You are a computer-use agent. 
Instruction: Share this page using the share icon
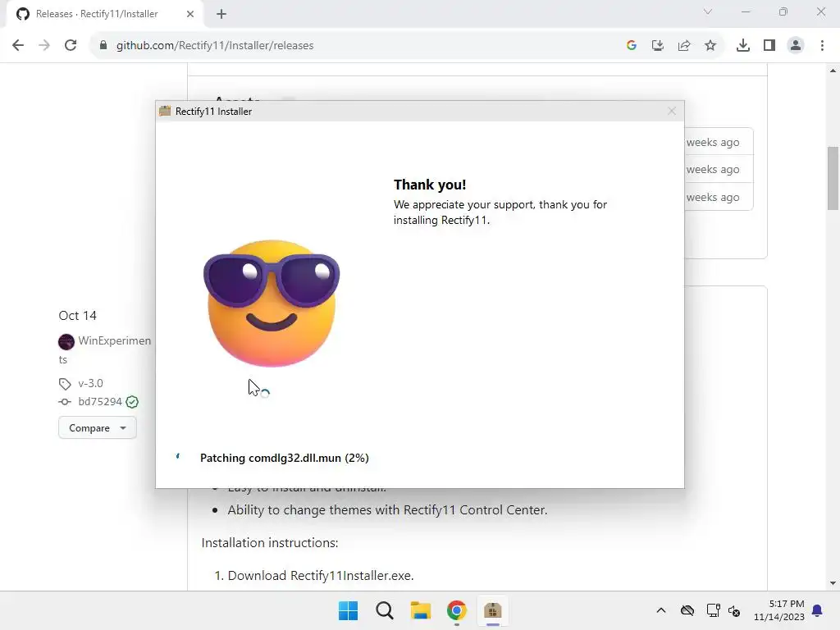click(684, 46)
